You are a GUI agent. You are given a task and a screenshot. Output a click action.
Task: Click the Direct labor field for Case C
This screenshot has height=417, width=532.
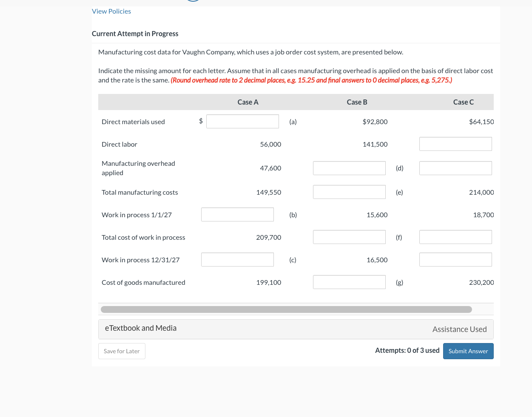click(x=455, y=144)
